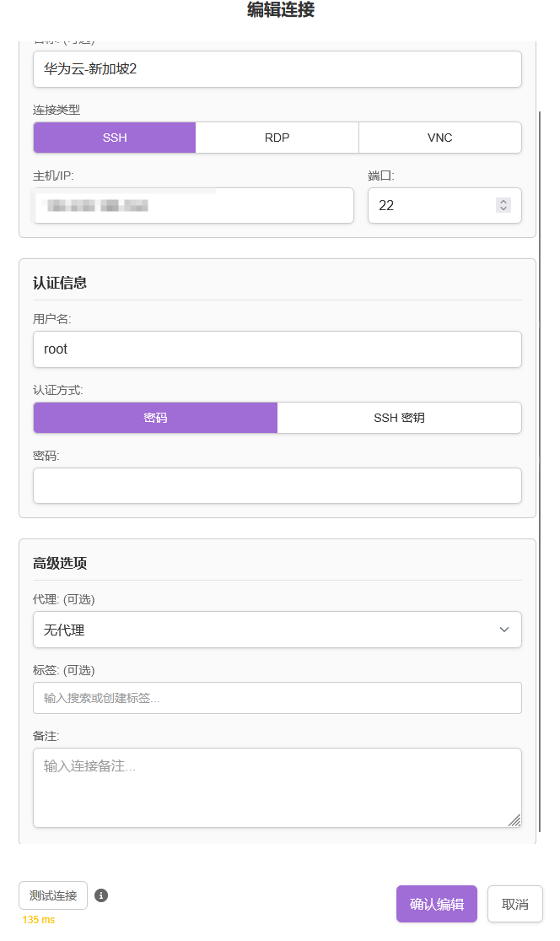Click the 确认编辑 button
560x941 pixels.
(437, 904)
